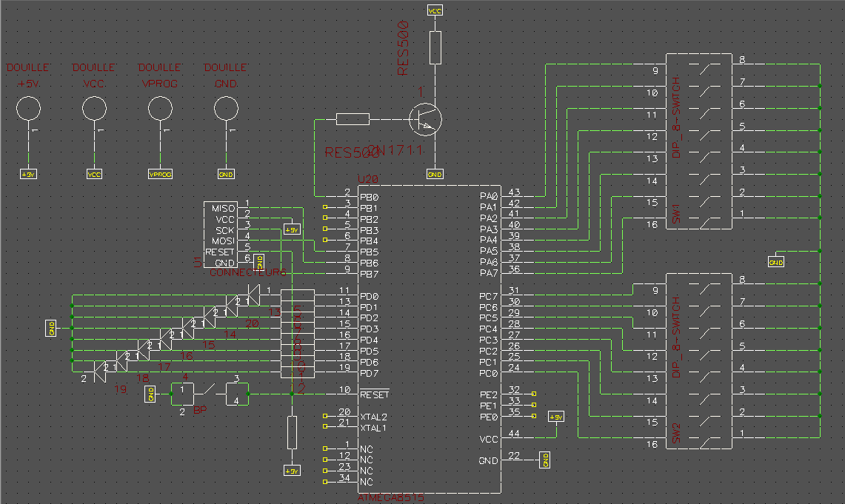Click the GND flag between SW1 and SW2
This screenshot has height=504, width=845.
point(776,262)
